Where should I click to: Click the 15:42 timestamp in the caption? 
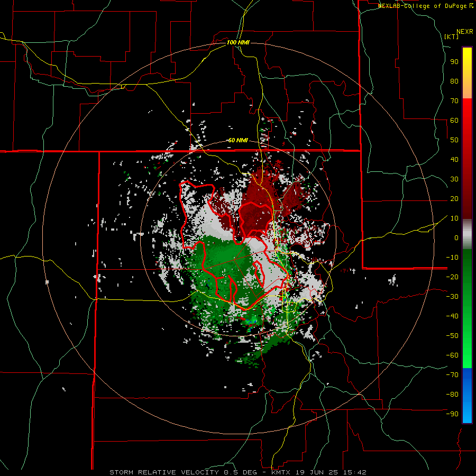click(x=355, y=472)
